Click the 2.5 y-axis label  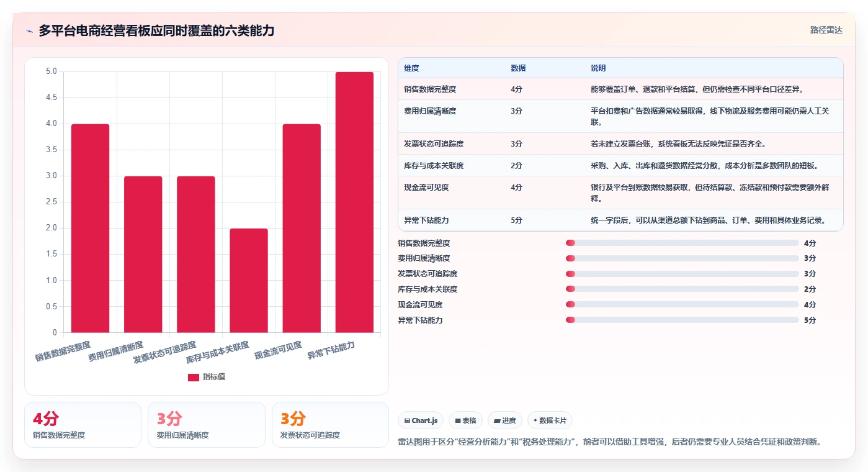(51, 202)
